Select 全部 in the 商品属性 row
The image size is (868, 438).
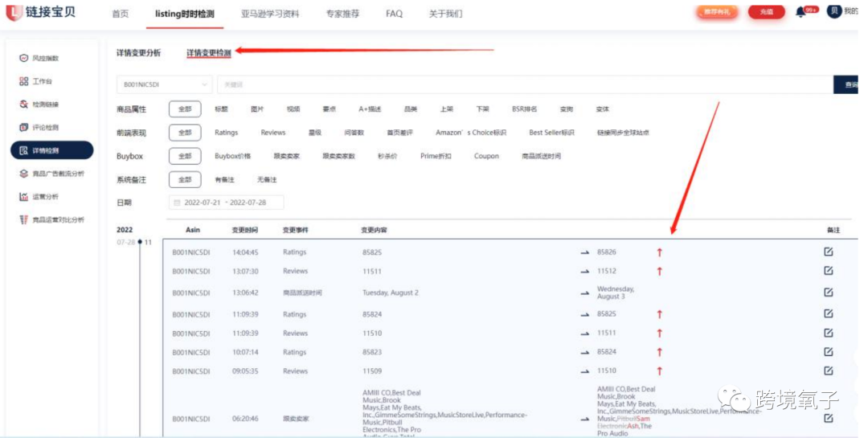tap(185, 109)
